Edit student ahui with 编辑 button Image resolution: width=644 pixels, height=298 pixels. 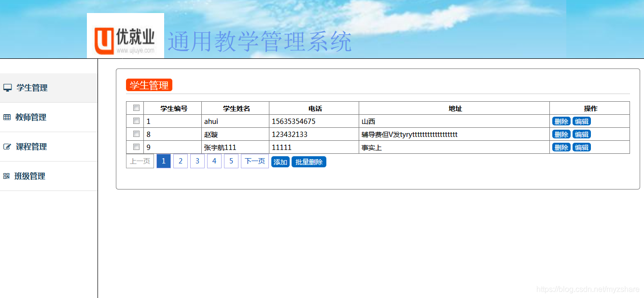tap(582, 122)
